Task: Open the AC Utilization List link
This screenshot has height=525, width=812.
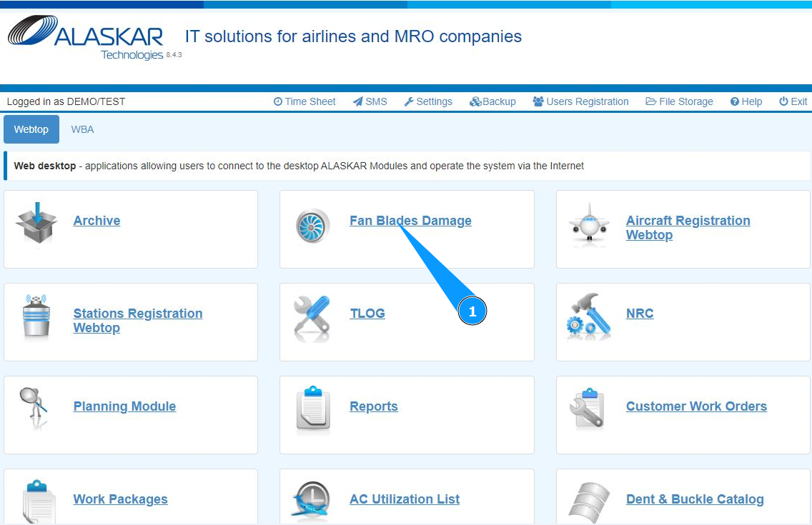Action: click(x=405, y=499)
